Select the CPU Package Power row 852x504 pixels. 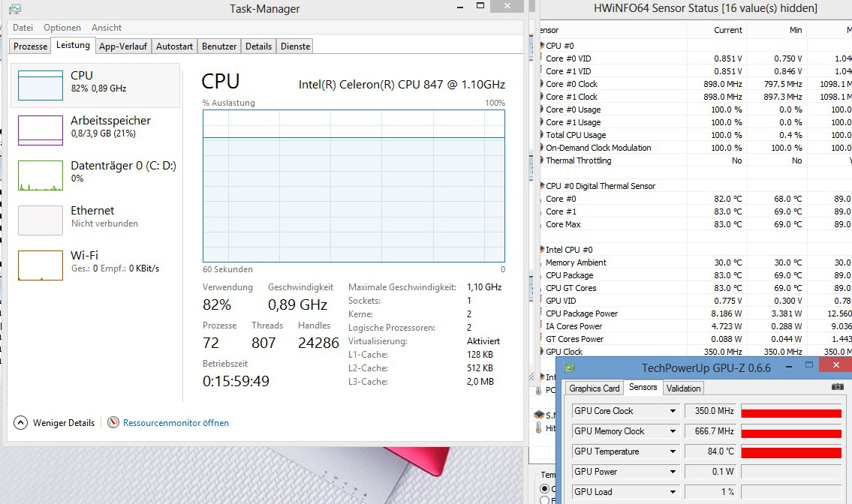pos(696,313)
